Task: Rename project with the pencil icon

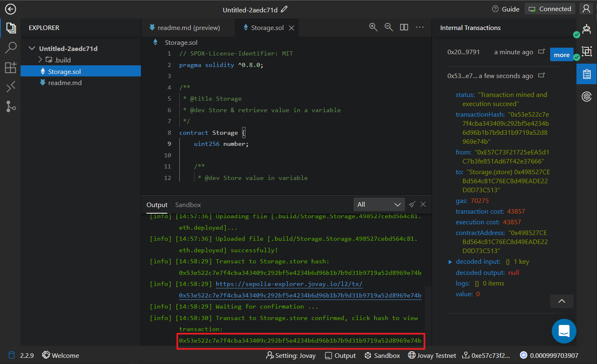Action: click(284, 9)
